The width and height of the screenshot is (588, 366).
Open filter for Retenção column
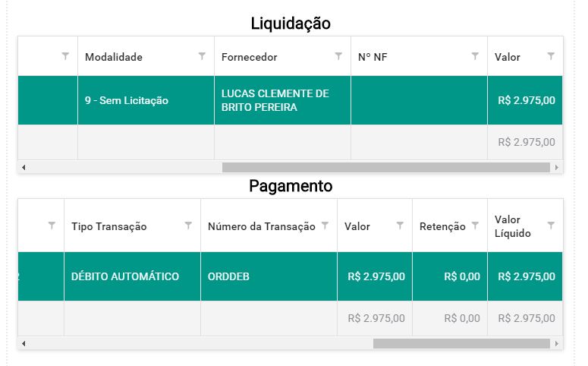click(x=475, y=226)
